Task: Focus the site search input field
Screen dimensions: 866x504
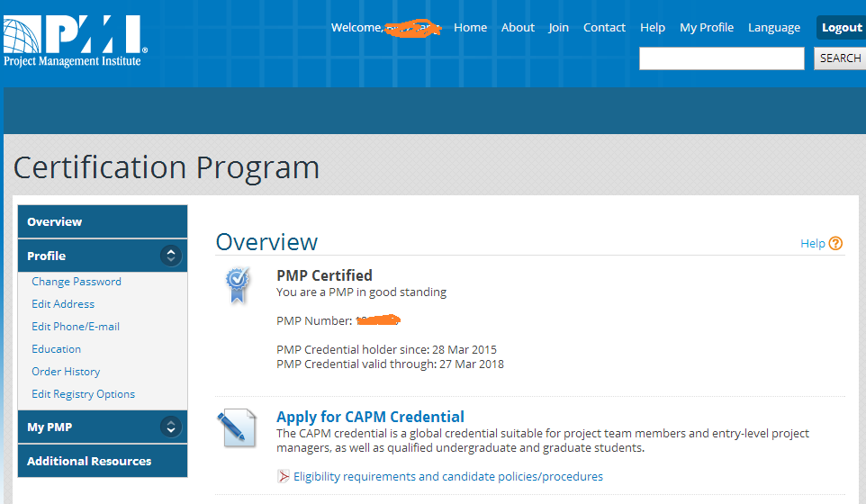Action: [x=721, y=58]
